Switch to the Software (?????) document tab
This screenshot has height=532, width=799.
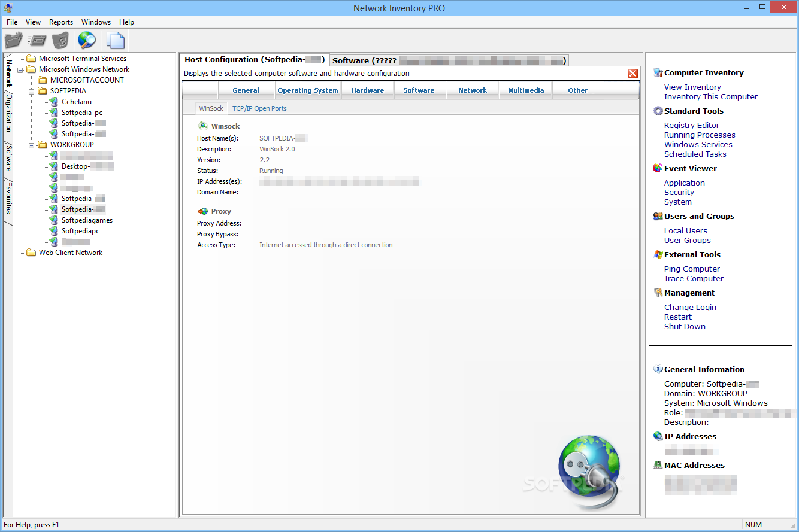coord(449,60)
